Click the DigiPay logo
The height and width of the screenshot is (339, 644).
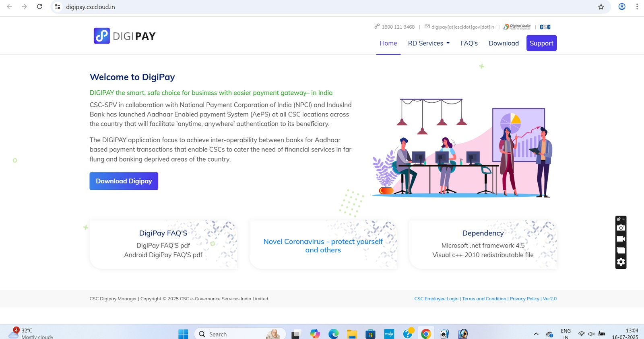click(x=124, y=36)
